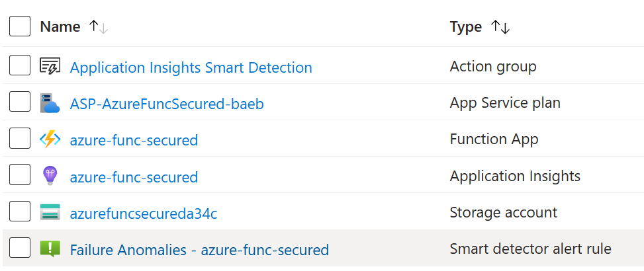The width and height of the screenshot is (644, 271).
Task: Check the Application Insights Smart Detection row
Action: pyautogui.click(x=20, y=65)
